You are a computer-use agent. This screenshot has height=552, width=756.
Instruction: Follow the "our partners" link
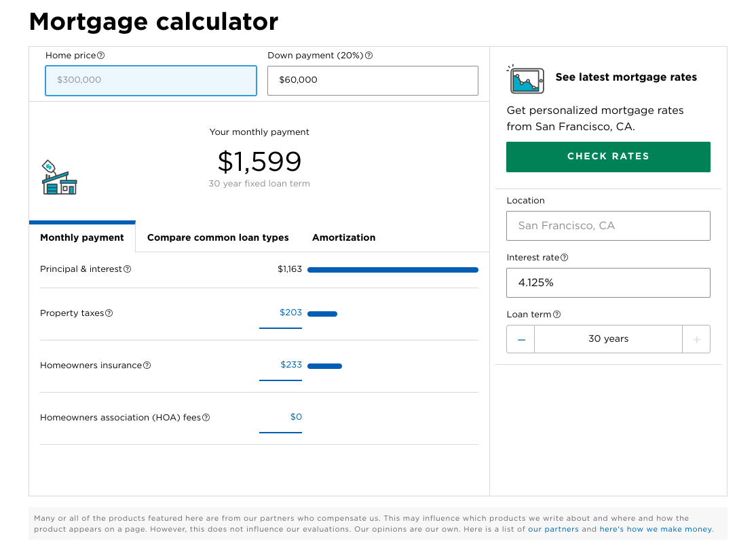pyautogui.click(x=553, y=529)
